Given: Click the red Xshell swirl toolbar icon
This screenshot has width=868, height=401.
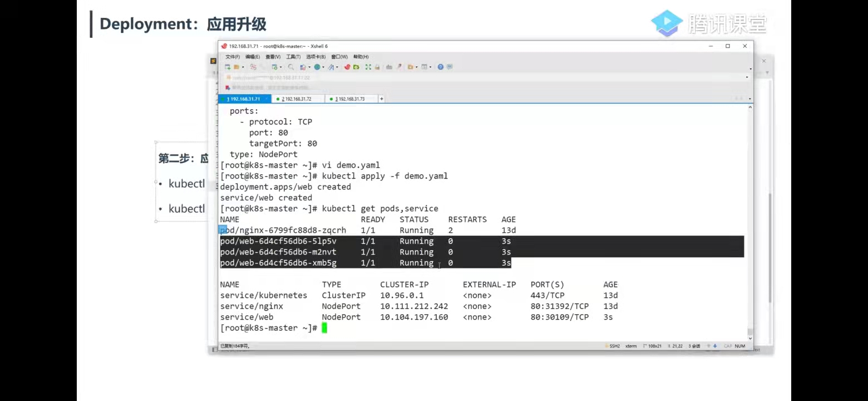Looking at the screenshot, I should 347,67.
